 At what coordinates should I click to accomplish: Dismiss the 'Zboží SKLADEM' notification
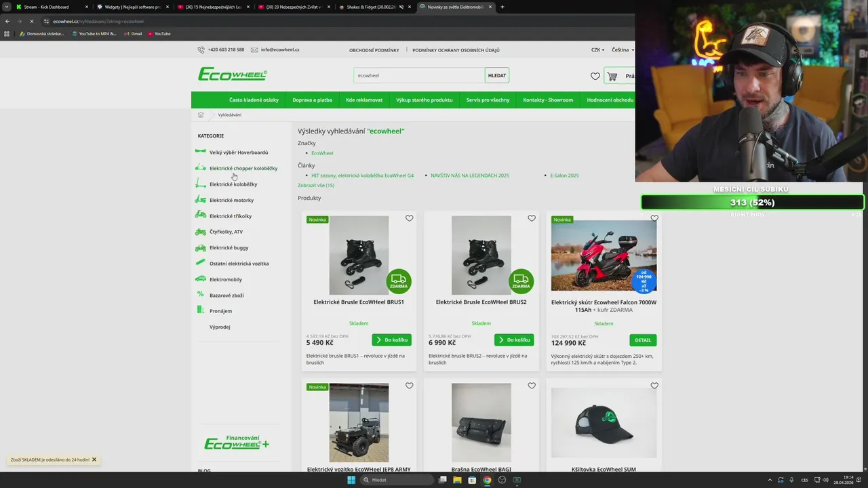[94, 460]
